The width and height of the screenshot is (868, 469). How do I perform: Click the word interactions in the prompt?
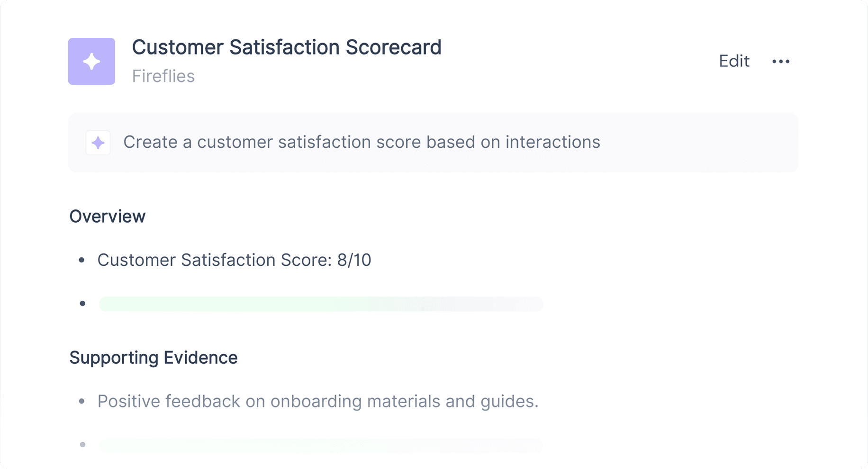(x=552, y=142)
